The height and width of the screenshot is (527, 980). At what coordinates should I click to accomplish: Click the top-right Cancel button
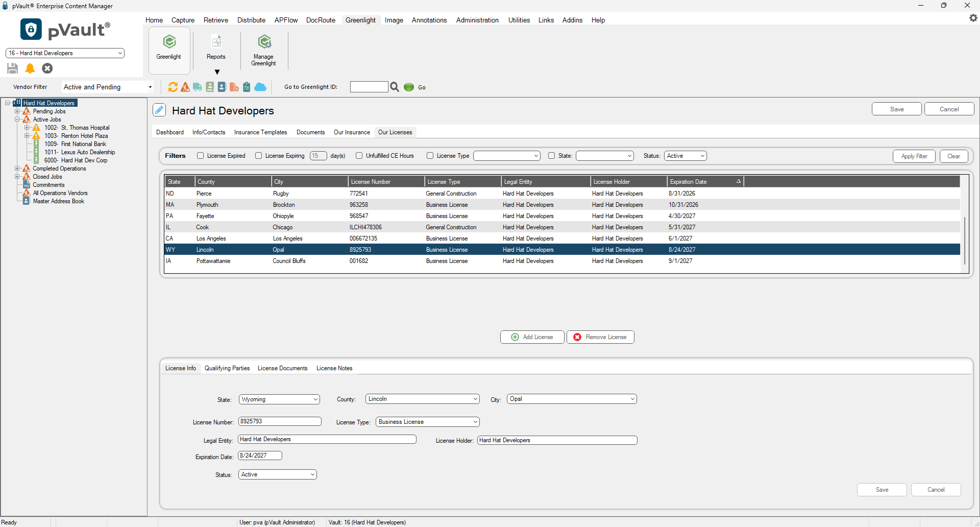pyautogui.click(x=949, y=109)
